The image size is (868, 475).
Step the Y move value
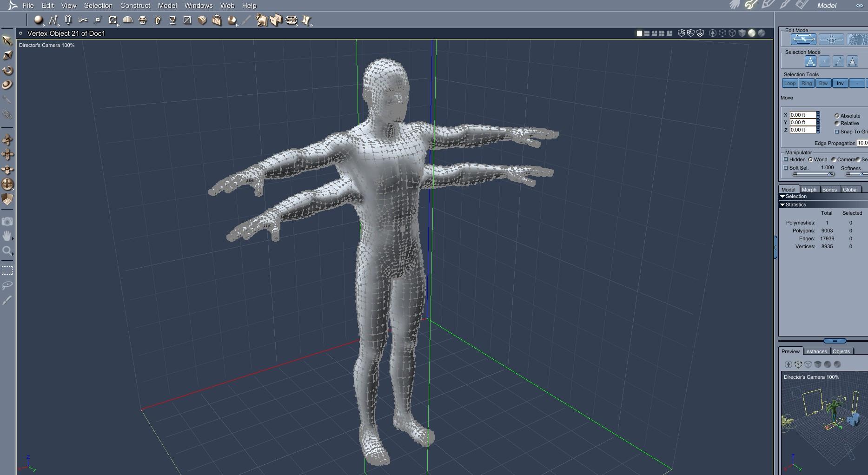pyautogui.click(x=818, y=122)
